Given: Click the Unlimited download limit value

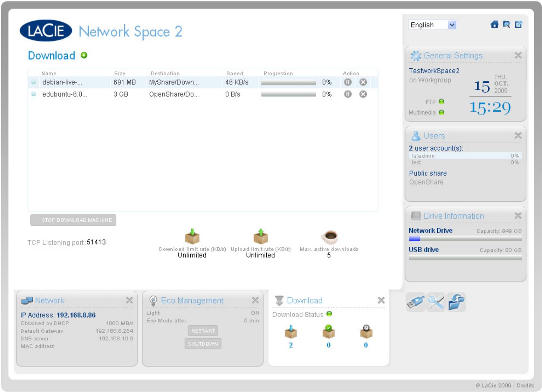Looking at the screenshot, I should pyautogui.click(x=192, y=255).
